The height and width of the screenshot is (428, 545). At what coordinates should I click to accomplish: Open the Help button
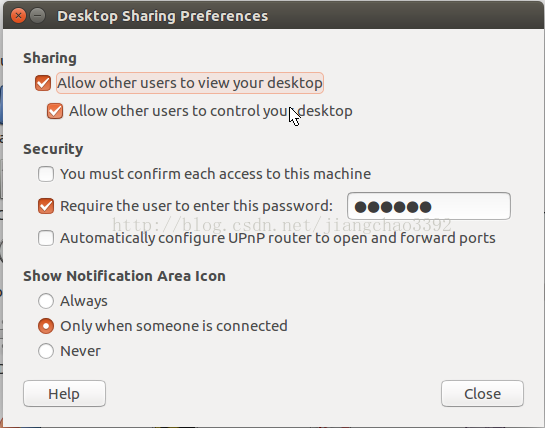click(64, 394)
